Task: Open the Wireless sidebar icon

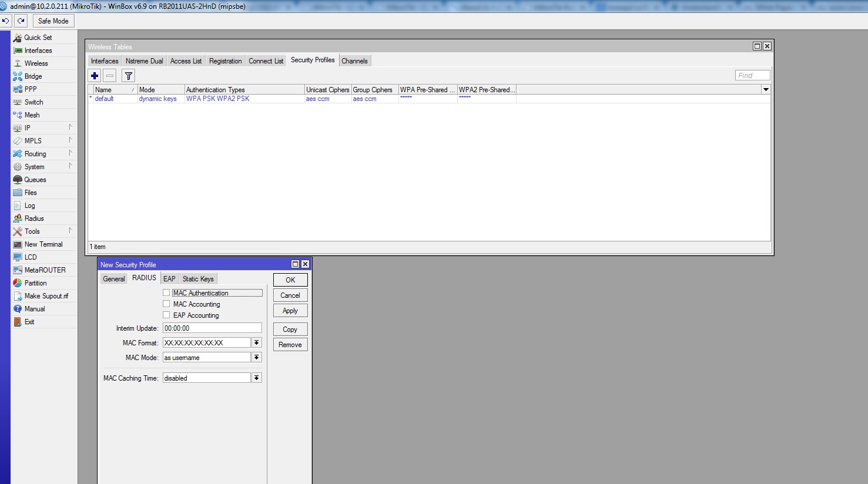Action: click(18, 63)
